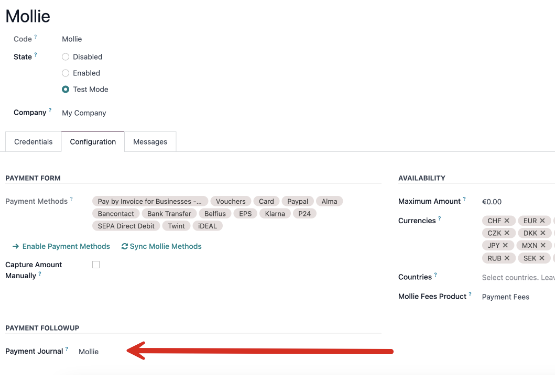Click the help mark next to Company

[x=50, y=110]
